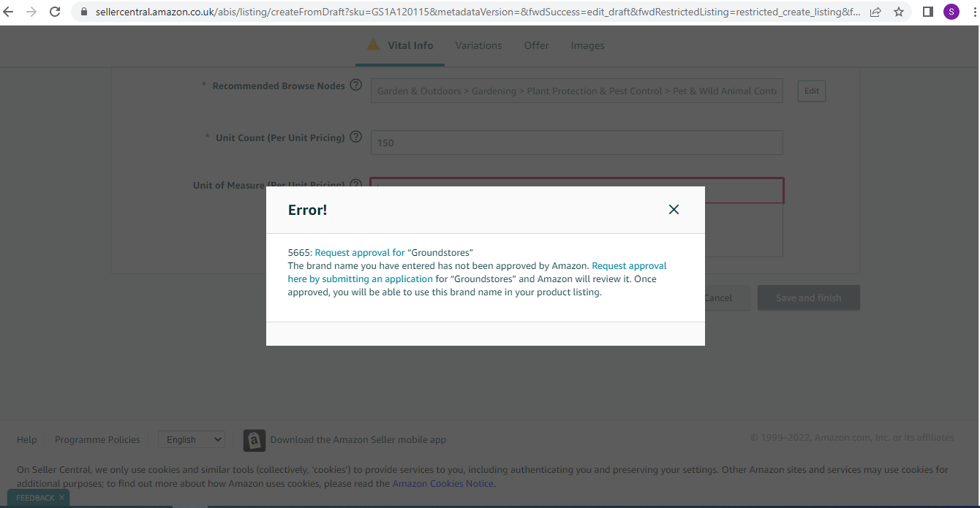Bookmark this page with the star icon
This screenshot has width=980, height=508.
tap(899, 12)
